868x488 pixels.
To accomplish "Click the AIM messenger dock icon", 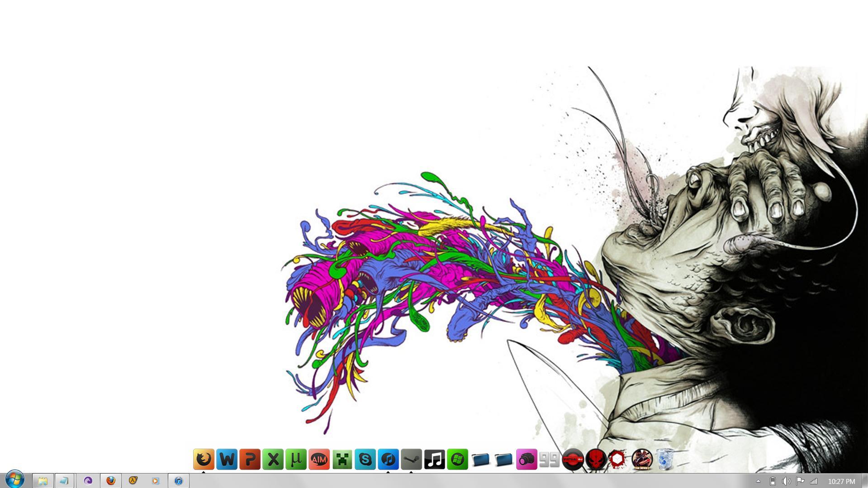I will pyautogui.click(x=319, y=460).
